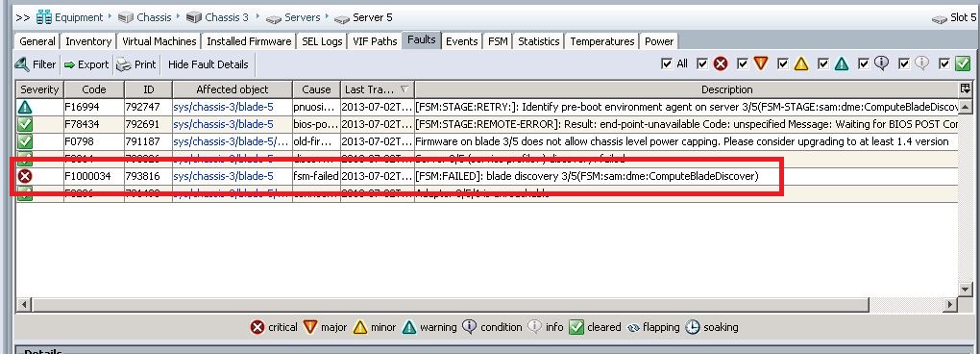Open sys/chassis-3/blade-5 link in fsm-failed row
980x354 pixels.
[x=223, y=176]
